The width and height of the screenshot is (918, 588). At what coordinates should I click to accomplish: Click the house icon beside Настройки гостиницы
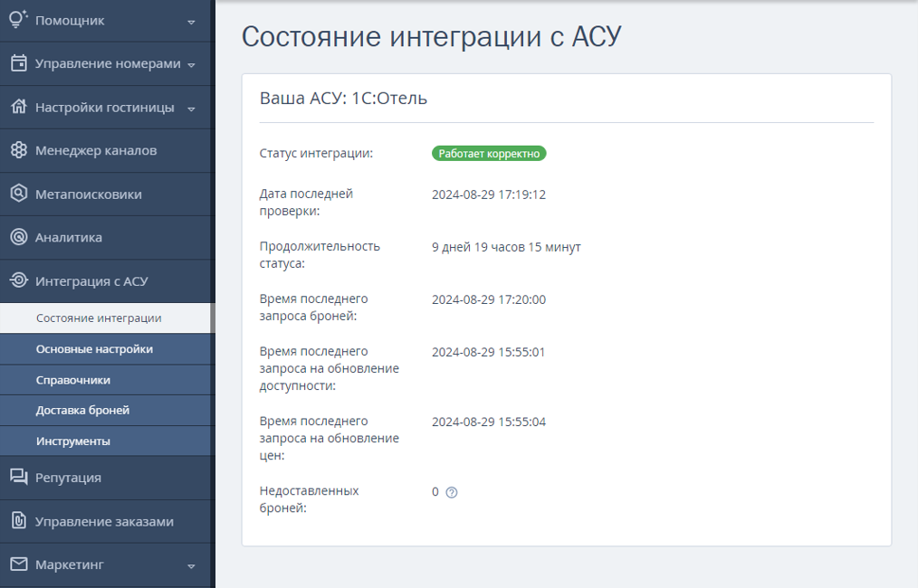click(19, 107)
